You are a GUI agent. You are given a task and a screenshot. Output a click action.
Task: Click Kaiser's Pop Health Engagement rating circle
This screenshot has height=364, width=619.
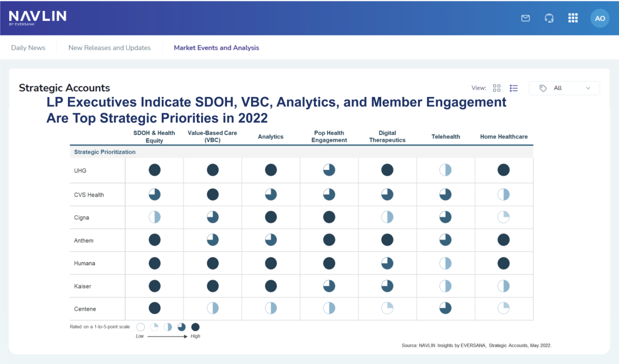click(329, 286)
